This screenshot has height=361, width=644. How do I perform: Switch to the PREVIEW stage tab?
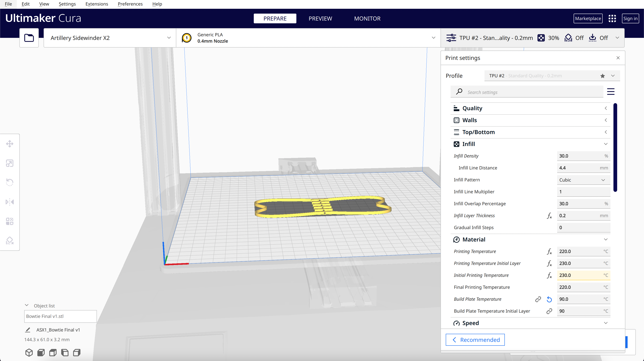(x=320, y=18)
